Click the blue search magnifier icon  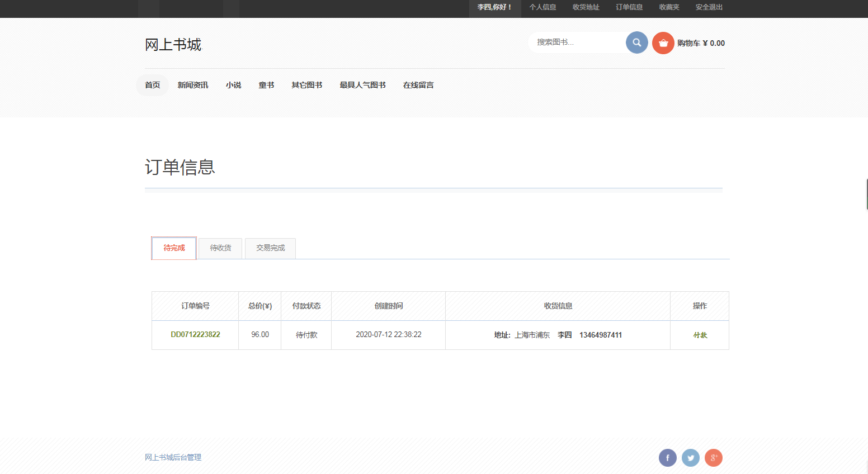[x=636, y=42]
